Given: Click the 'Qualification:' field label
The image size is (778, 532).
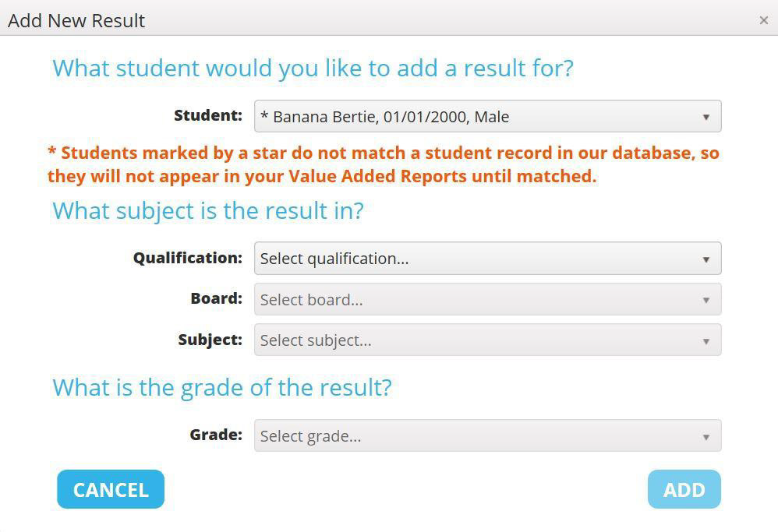Looking at the screenshot, I should tap(188, 258).
